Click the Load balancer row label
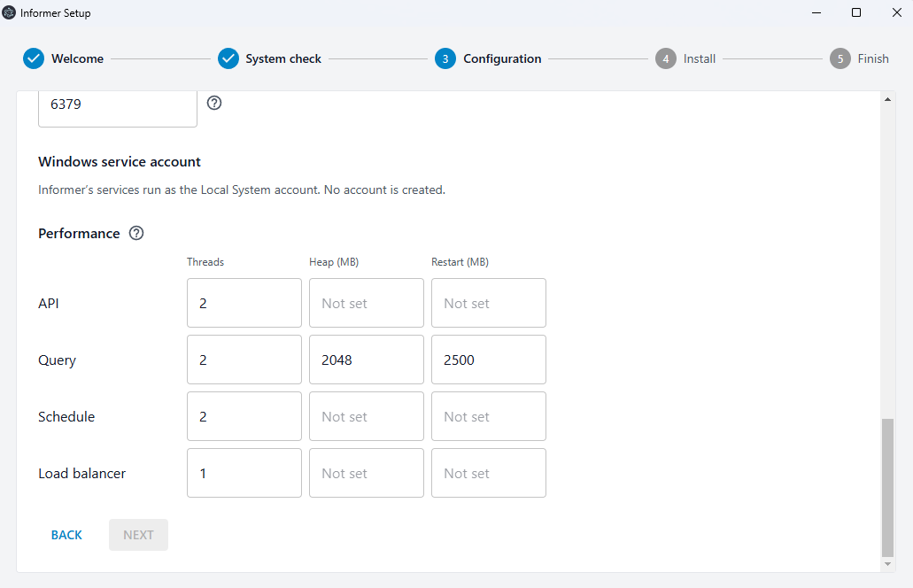Image resolution: width=913 pixels, height=588 pixels. pyautogui.click(x=82, y=473)
